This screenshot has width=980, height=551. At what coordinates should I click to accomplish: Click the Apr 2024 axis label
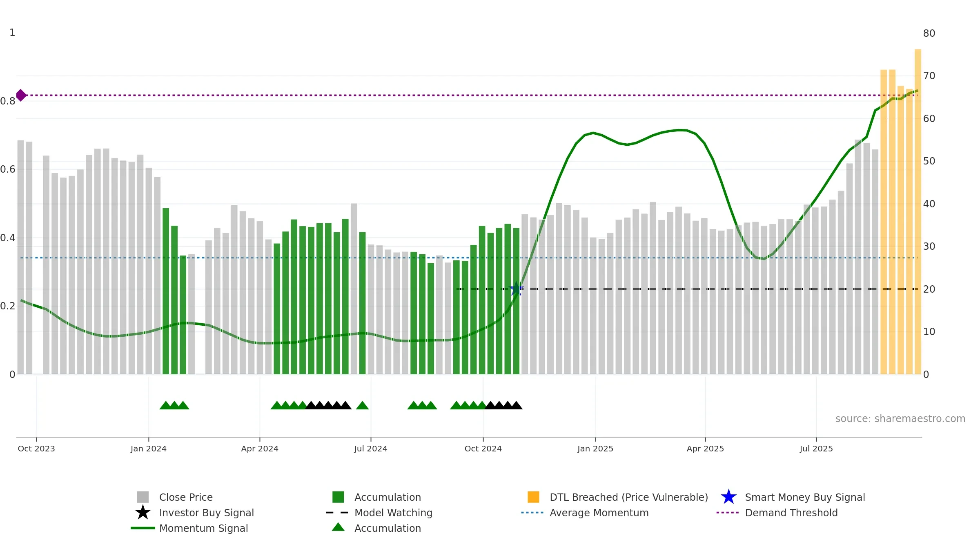[260, 449]
